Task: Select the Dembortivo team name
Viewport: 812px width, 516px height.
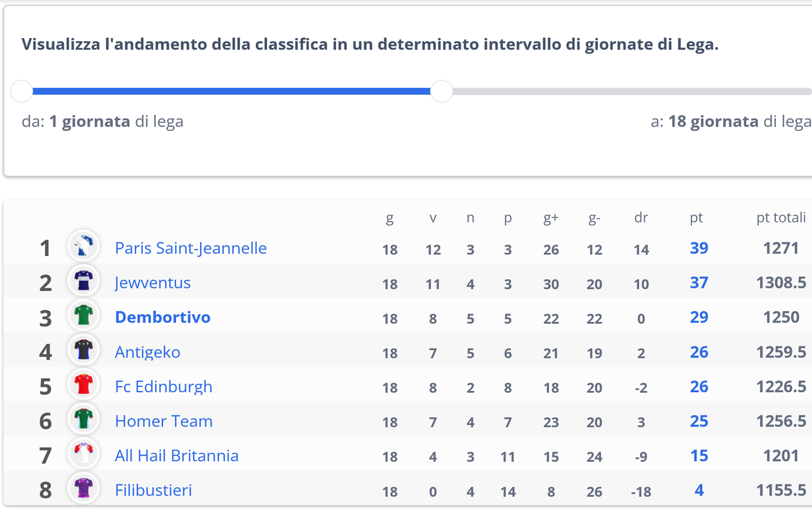Action: click(163, 317)
